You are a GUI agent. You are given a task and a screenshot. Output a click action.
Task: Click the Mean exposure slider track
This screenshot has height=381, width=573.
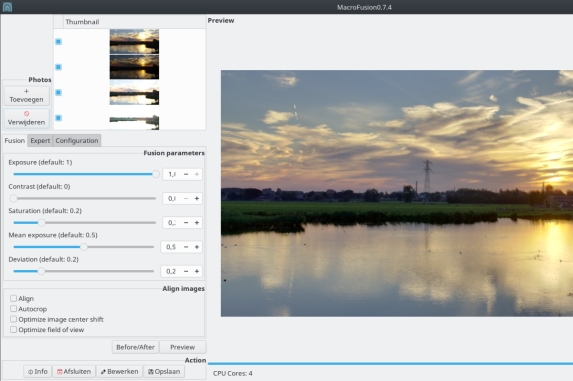pos(84,247)
